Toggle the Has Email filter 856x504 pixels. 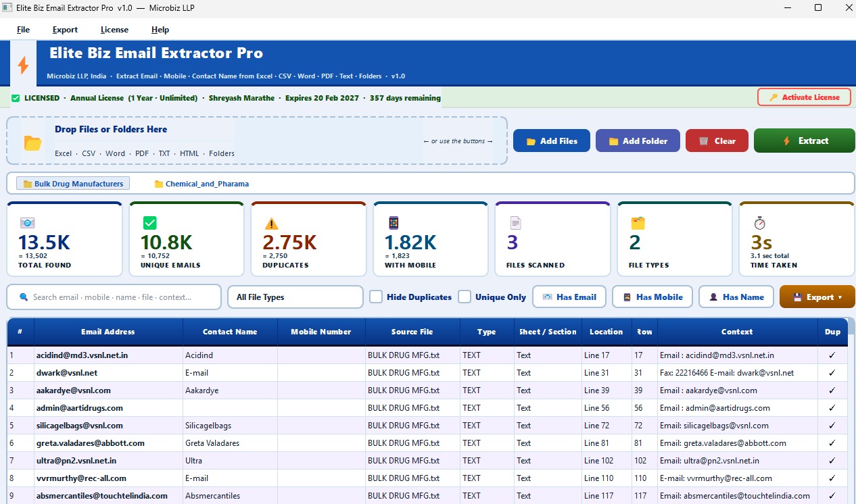[x=569, y=297]
